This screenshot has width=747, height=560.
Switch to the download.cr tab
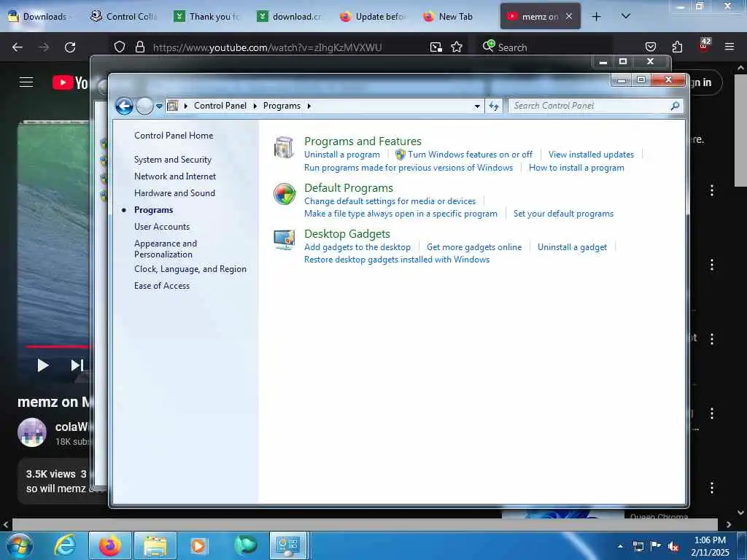click(290, 16)
